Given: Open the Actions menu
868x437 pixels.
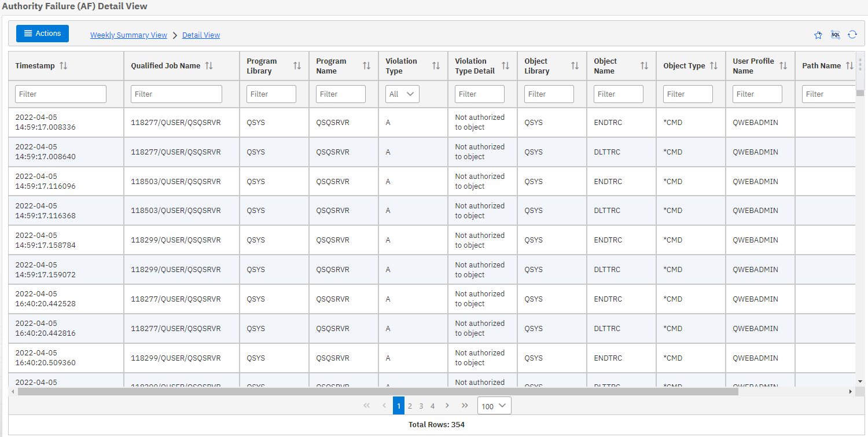Looking at the screenshot, I should tap(42, 34).
